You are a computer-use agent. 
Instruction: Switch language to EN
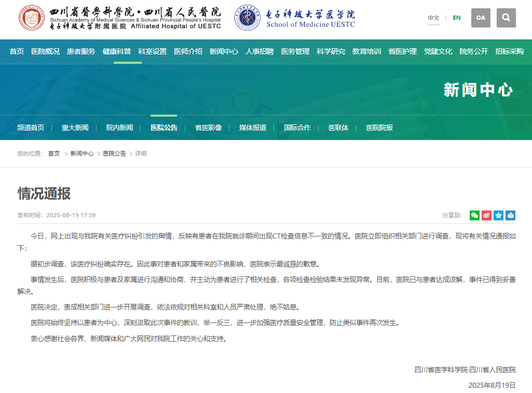[x=457, y=18]
